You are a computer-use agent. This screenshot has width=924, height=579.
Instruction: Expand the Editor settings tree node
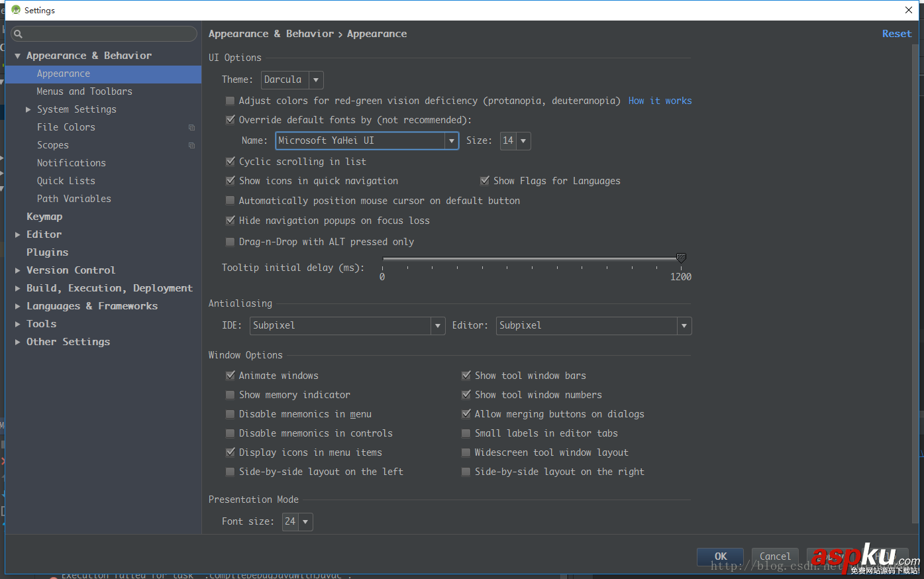[18, 235]
